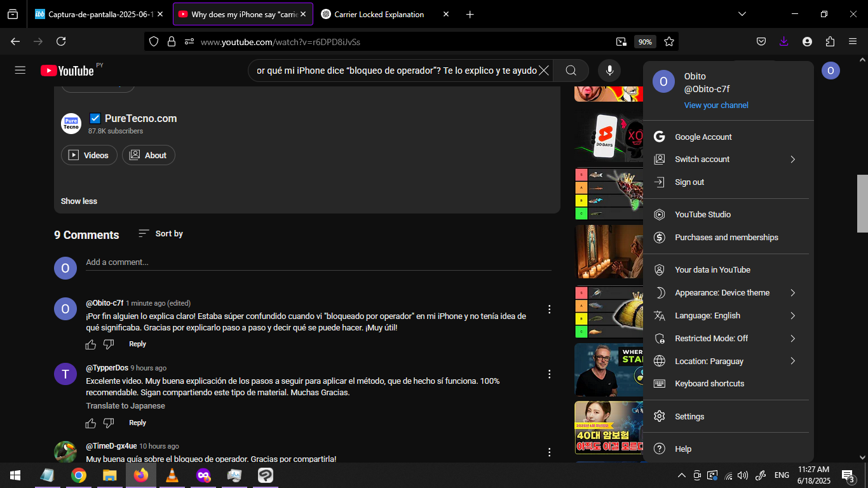The width and height of the screenshot is (868, 488).
Task: Like the @Obito-c7f comment
Action: tap(91, 344)
